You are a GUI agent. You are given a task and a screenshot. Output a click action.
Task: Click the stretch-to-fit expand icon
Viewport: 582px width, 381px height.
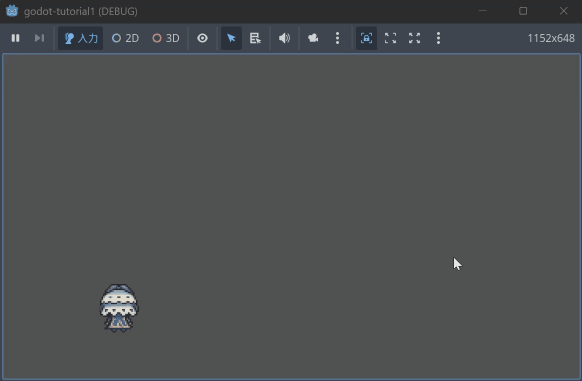[414, 38]
